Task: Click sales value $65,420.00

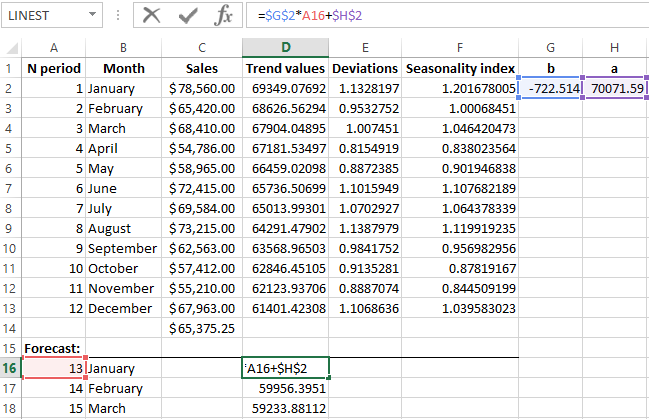Action: [x=202, y=108]
